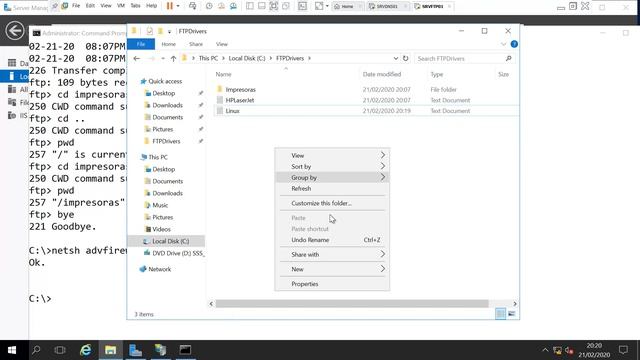The width and height of the screenshot is (640, 360).
Task: Click VMware take snapshot clock icon
Action: pyautogui.click(x=209, y=6)
